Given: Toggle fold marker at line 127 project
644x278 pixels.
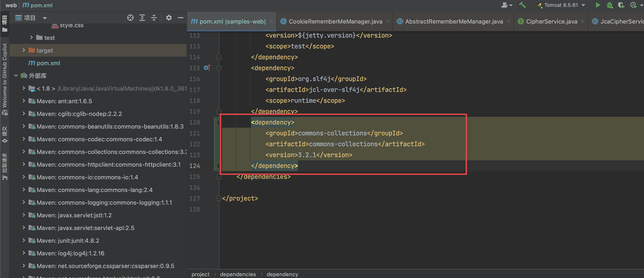Looking at the screenshot, I should [219, 198].
